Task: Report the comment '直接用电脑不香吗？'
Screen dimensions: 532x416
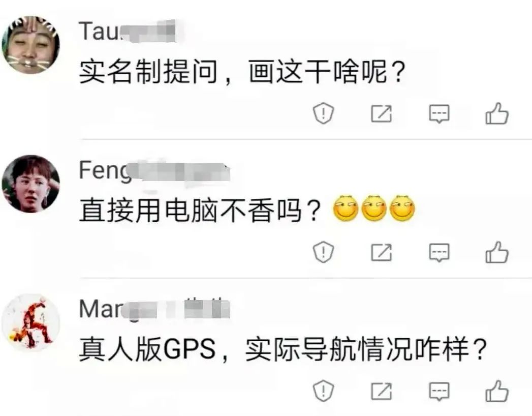Action: (x=323, y=252)
